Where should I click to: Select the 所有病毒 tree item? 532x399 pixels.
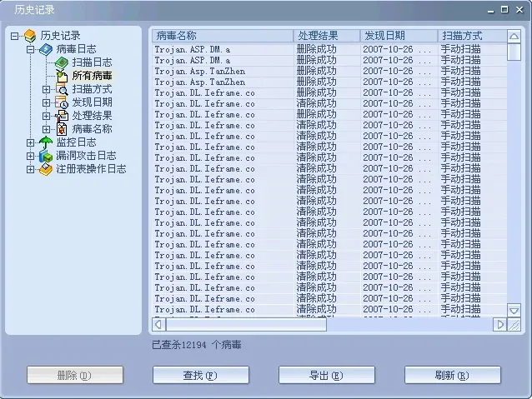click(92, 76)
